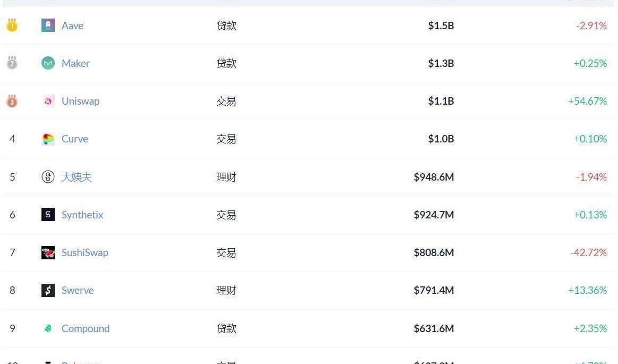618x364 pixels.
Task: Click the Compound logo icon
Action: tap(48, 328)
